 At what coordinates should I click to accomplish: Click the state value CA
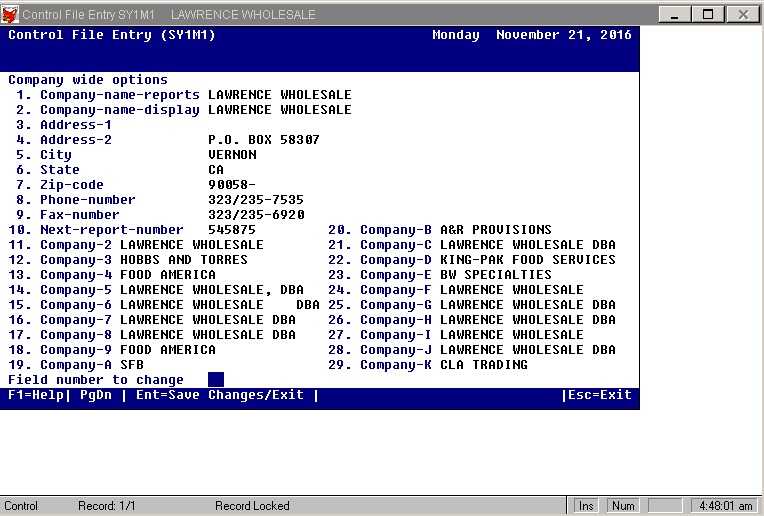tap(216, 170)
